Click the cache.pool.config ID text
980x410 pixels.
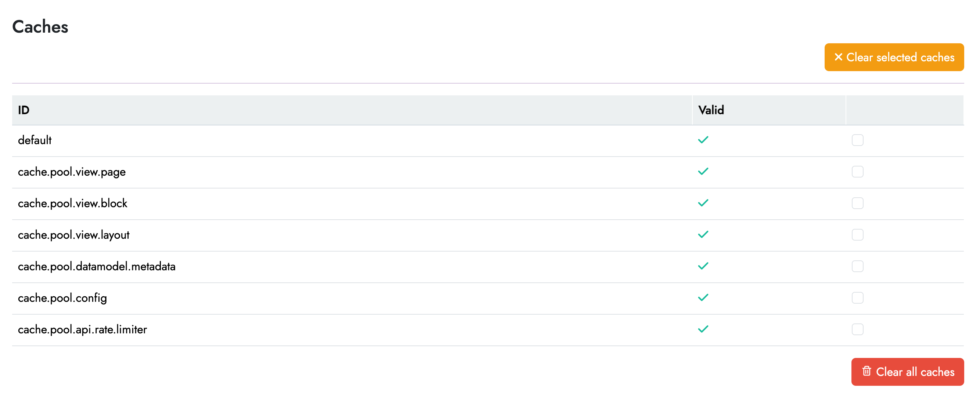(62, 298)
